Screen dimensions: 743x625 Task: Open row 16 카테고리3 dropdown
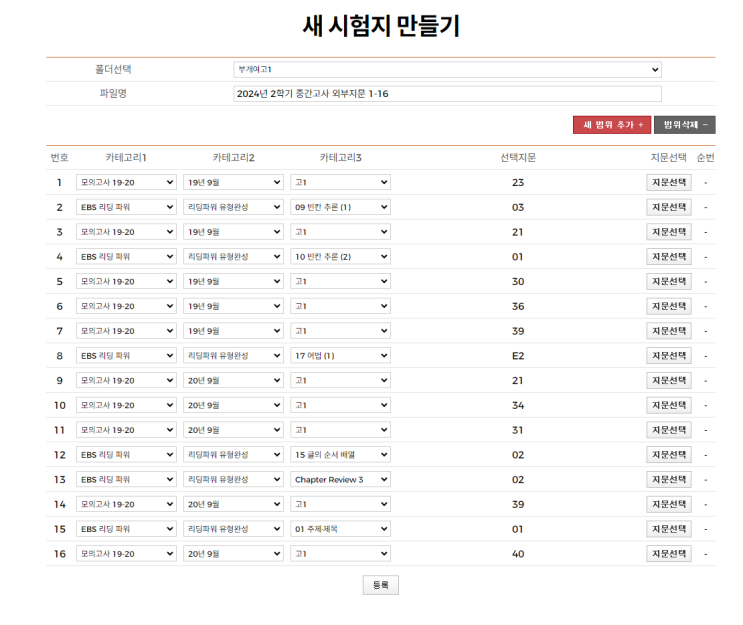point(340,553)
